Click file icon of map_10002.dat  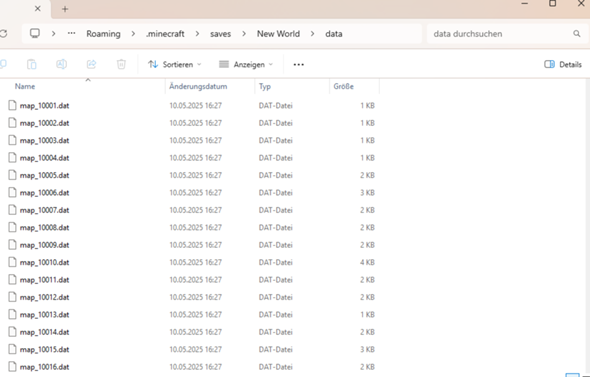tap(12, 123)
